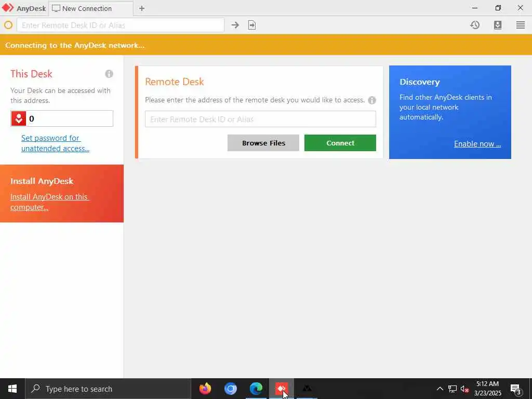Click the muted volume tray icon
The width and height of the screenshot is (532, 399).
point(464,389)
